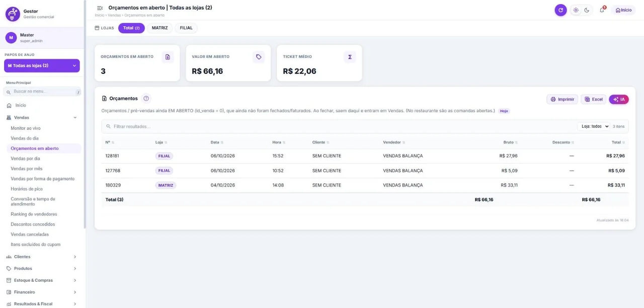
Task: Expand the Estoque & Compras chevron
Action: [x=75, y=280]
